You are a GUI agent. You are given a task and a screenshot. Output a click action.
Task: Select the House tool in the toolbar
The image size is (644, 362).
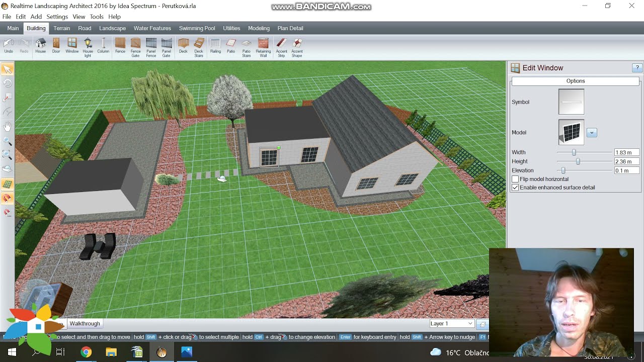click(x=40, y=46)
